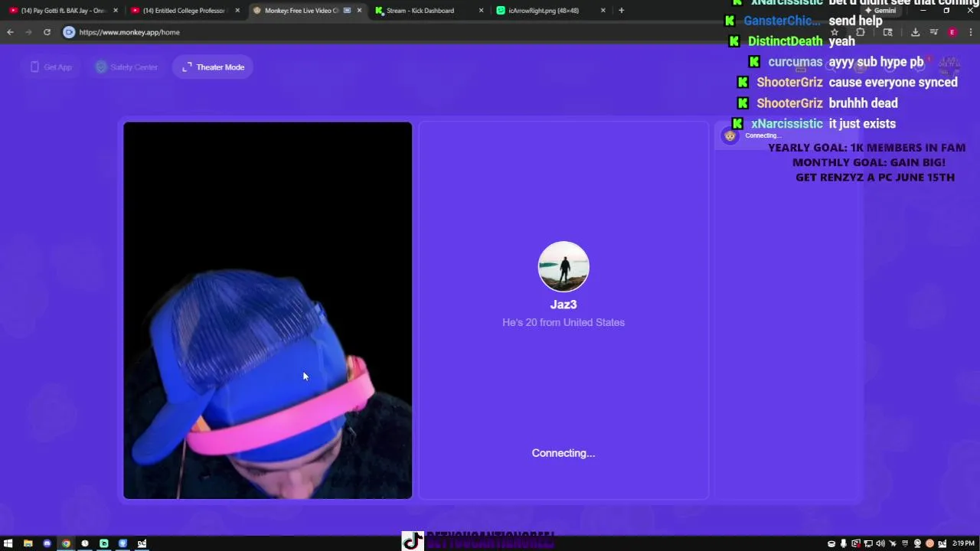The width and height of the screenshot is (980, 551).
Task: Close the Stream - Kick Dashboard tab
Action: (481, 11)
